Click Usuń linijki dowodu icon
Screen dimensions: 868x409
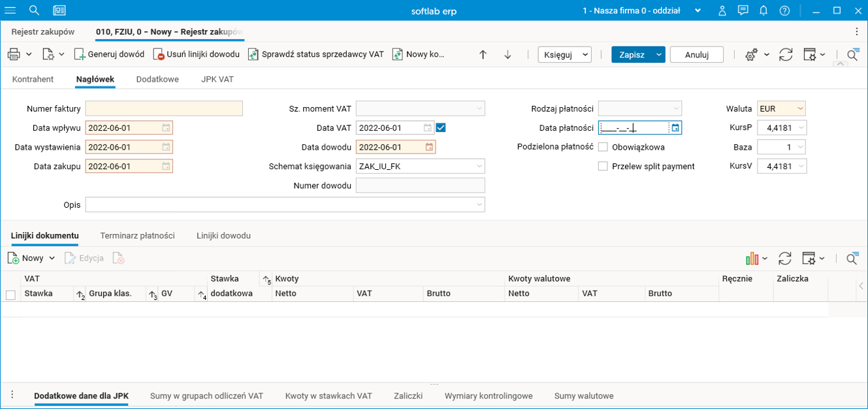[158, 54]
